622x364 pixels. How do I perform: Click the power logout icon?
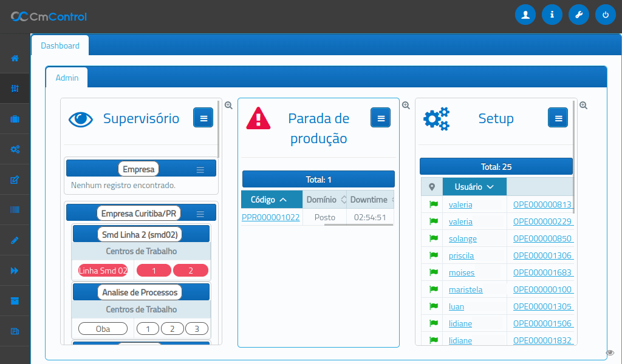point(605,15)
